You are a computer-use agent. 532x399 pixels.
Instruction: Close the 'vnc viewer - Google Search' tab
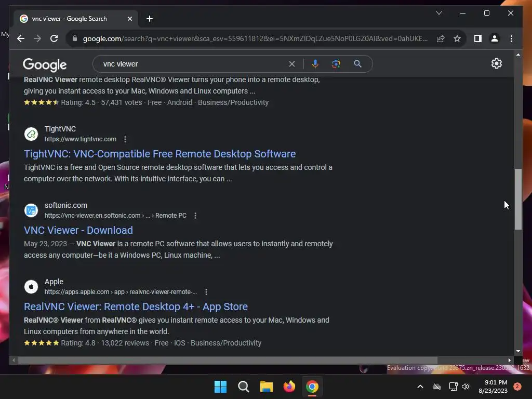coord(129,19)
